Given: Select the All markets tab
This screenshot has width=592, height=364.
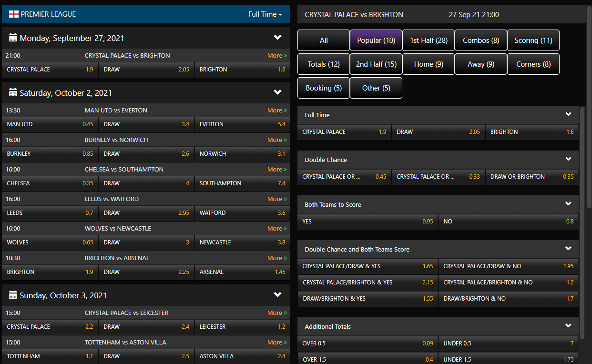Looking at the screenshot, I should click(324, 40).
